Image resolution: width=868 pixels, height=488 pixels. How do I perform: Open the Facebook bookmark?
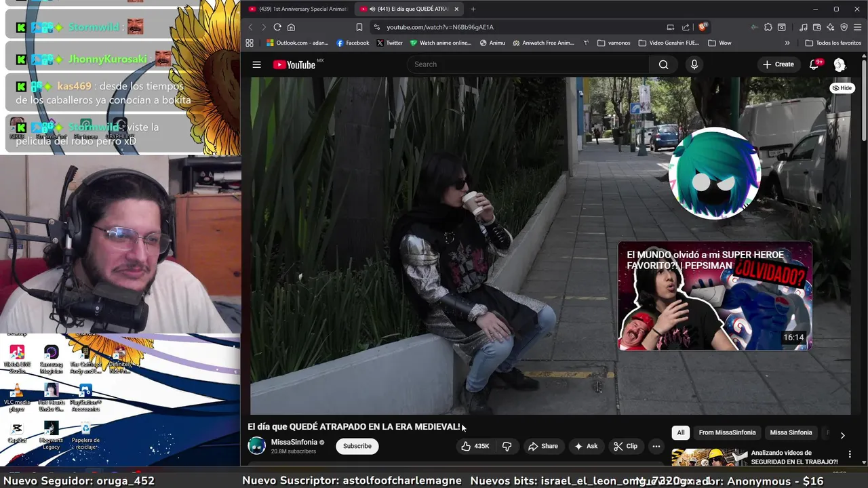(x=353, y=43)
